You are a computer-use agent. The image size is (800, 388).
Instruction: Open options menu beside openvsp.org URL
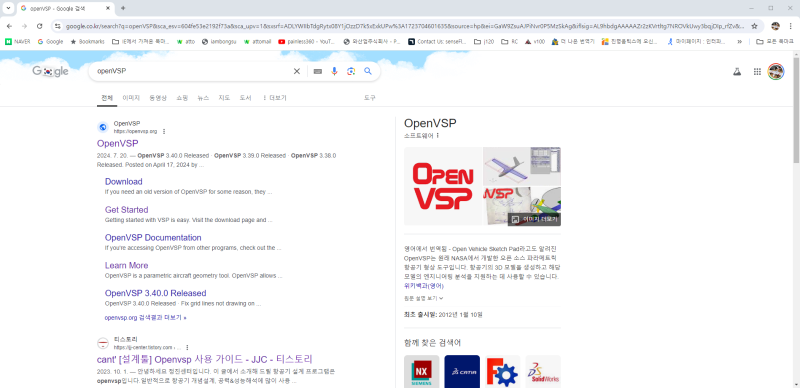[164, 131]
